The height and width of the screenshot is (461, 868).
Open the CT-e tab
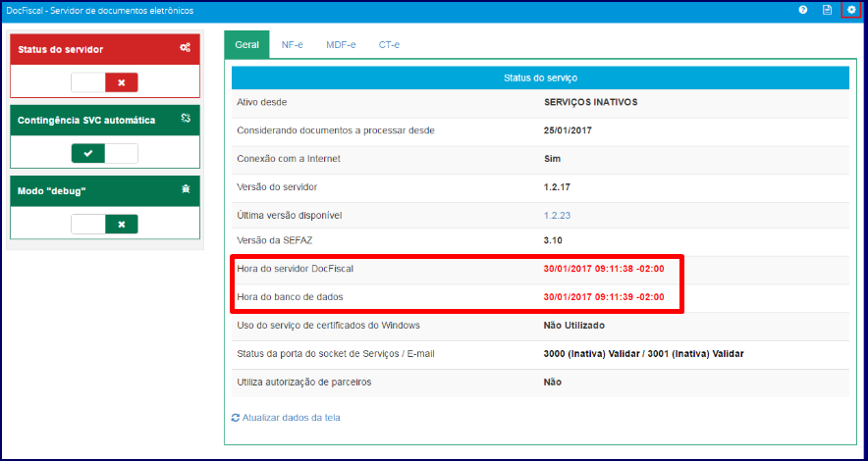(389, 45)
